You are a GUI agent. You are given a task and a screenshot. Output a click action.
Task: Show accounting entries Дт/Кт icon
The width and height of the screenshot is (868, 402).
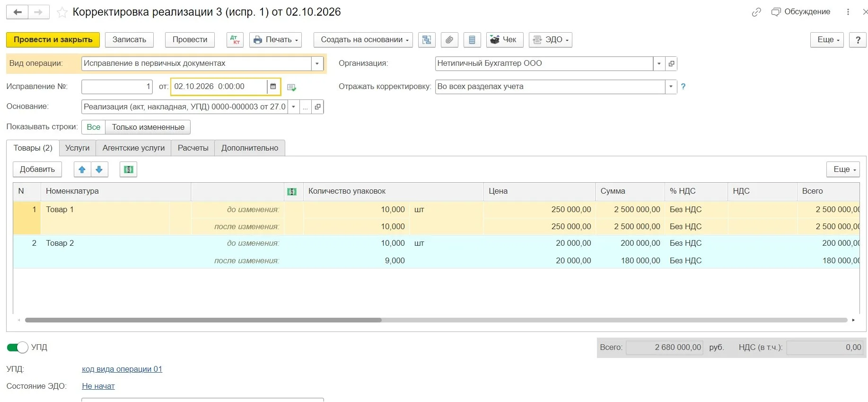[x=235, y=40]
